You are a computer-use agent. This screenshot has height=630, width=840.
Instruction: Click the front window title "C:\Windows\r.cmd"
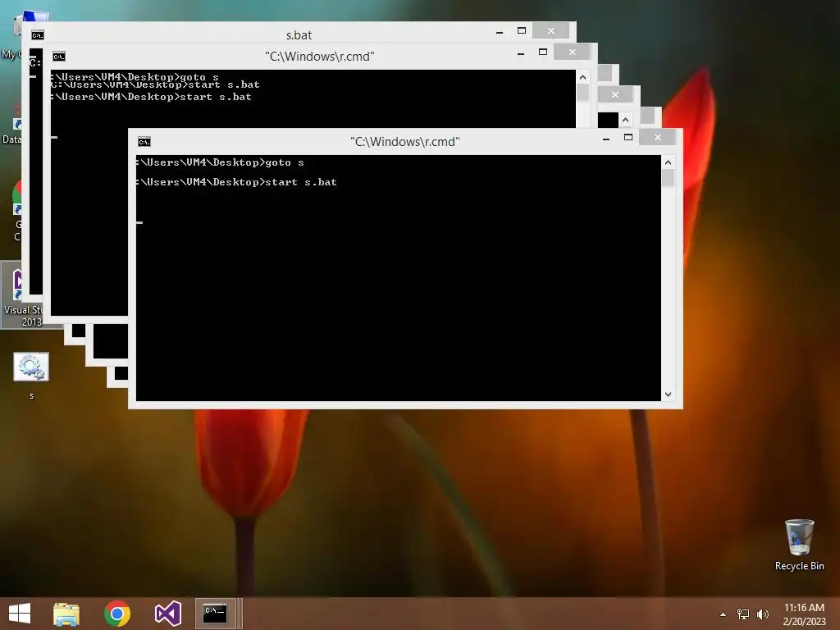click(x=405, y=141)
